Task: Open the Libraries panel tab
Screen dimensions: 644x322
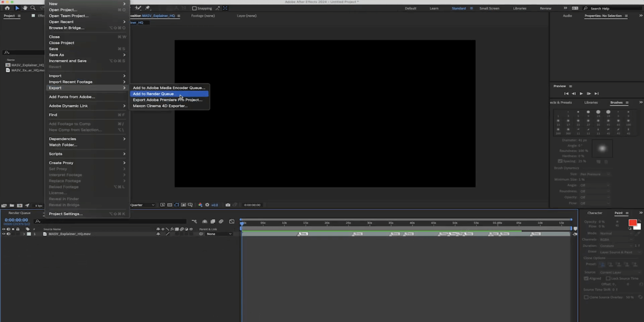Action: [x=591, y=103]
